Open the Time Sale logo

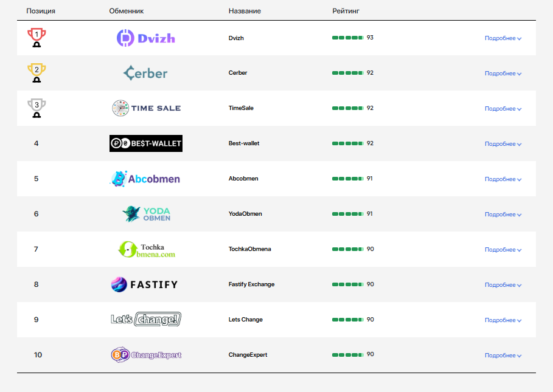point(146,108)
